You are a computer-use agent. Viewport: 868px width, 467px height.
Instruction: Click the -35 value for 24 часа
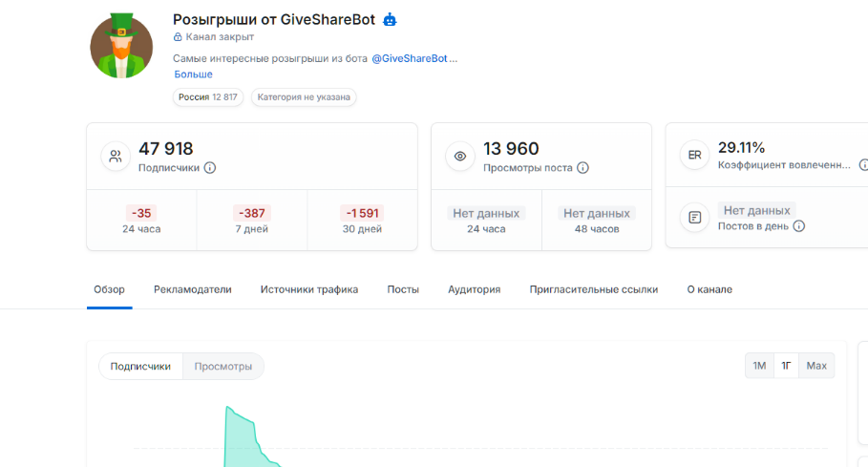pos(141,213)
